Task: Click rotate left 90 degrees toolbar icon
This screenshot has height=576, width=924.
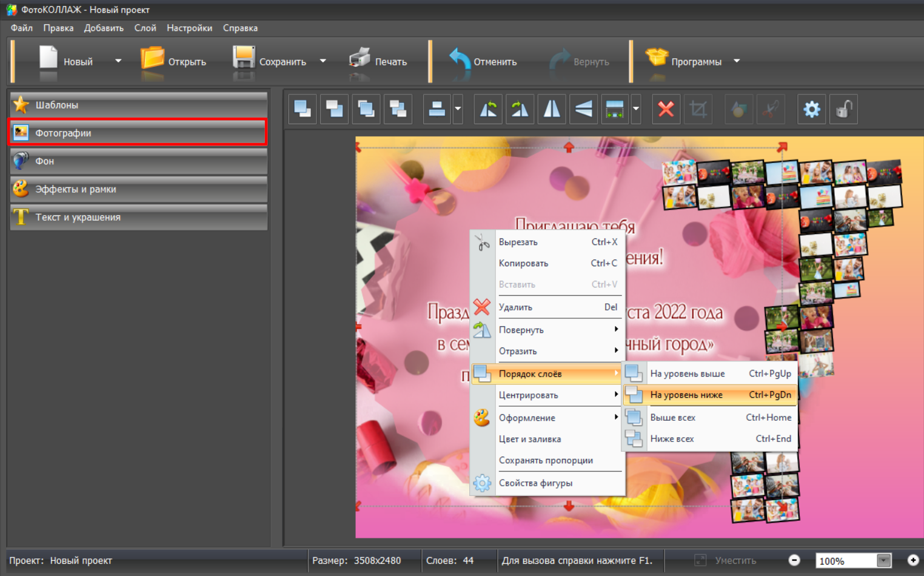Action: coord(488,109)
